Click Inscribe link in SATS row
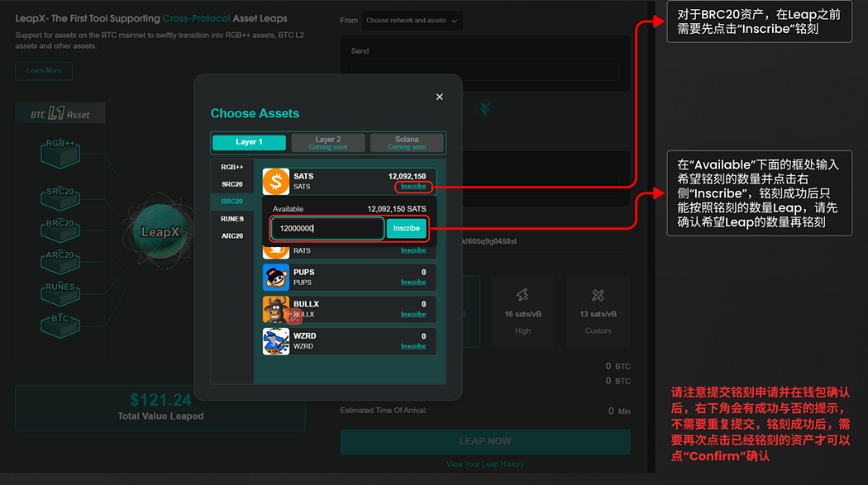Image resolution: width=868 pixels, height=485 pixels. [x=413, y=187]
